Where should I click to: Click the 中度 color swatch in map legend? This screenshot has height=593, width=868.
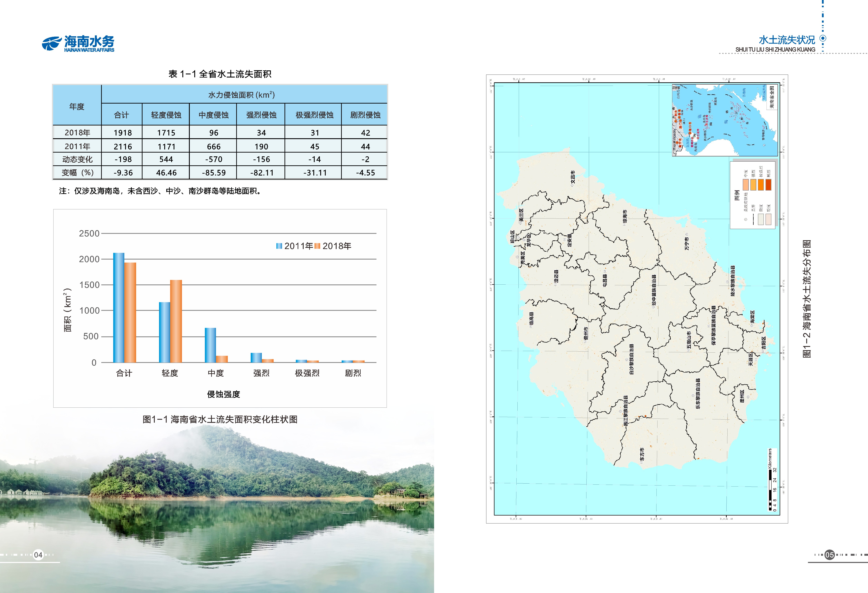[746, 185]
